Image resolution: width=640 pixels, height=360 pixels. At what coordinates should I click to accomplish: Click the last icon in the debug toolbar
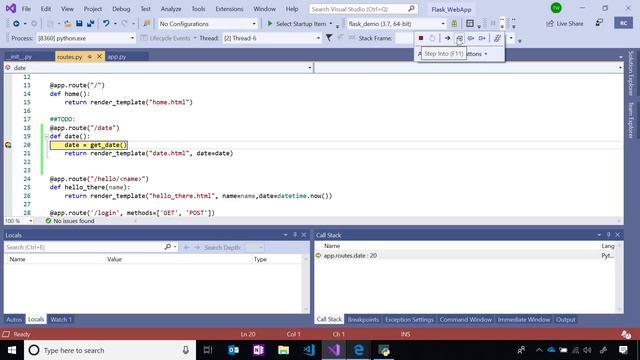coord(497,38)
